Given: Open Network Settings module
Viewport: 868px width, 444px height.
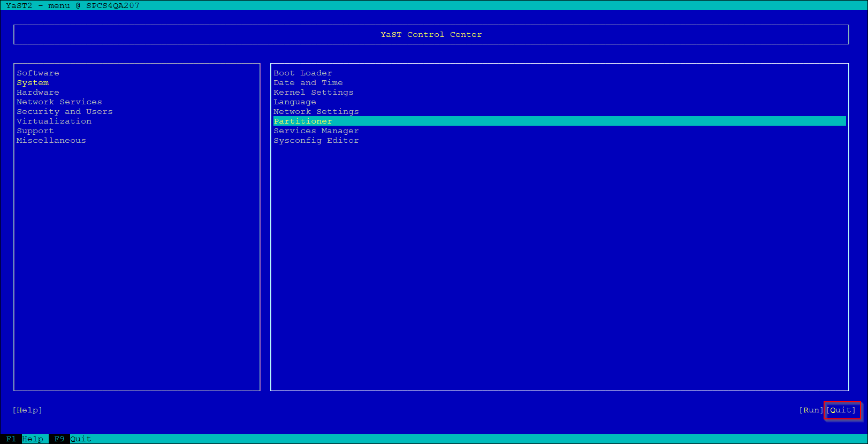Looking at the screenshot, I should click(x=316, y=112).
